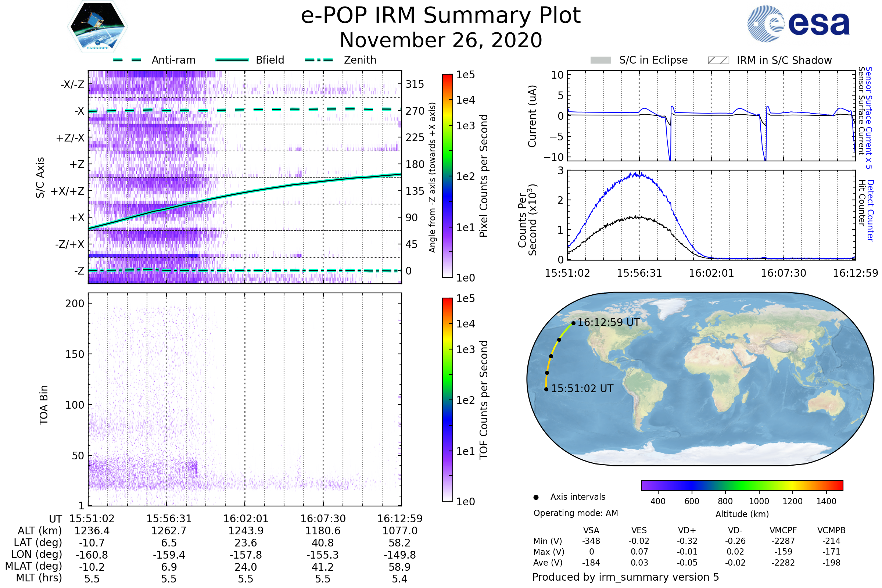Click the VMCPF voltage column header
Image resolution: width=882 pixels, height=588 pixels.
(783, 530)
